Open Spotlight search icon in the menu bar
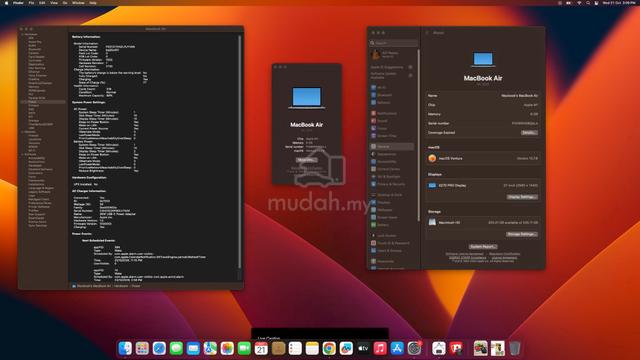 click(588, 3)
